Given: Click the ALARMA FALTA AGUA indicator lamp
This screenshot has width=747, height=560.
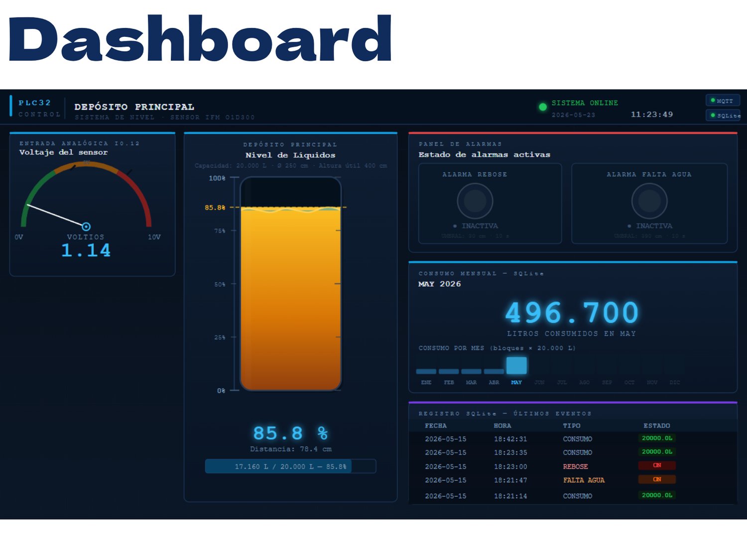Looking at the screenshot, I should tap(649, 201).
